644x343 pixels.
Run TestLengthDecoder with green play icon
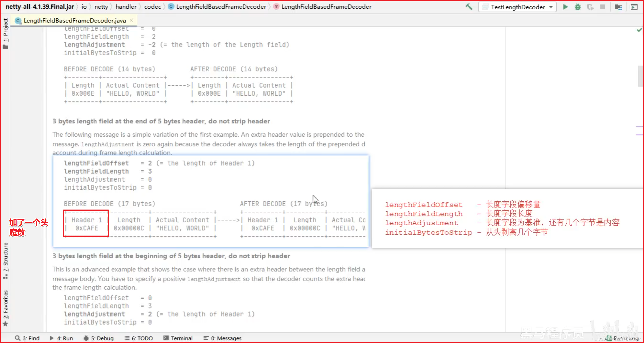[565, 7]
